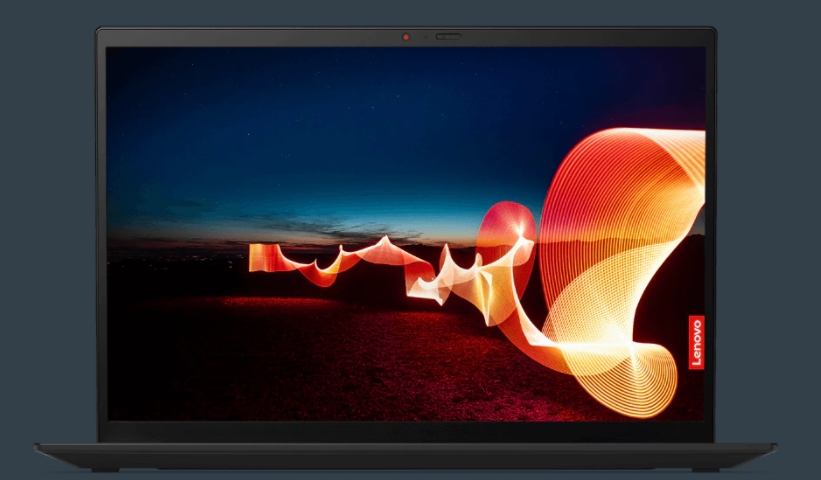Click the webcam with red privacy shutter
Screen dimensions: 821x480
(406, 37)
